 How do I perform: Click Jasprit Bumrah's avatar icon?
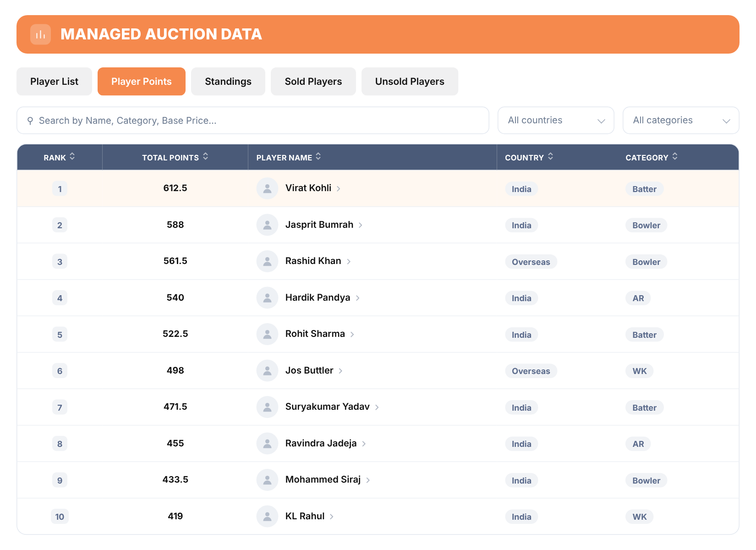[x=268, y=225]
